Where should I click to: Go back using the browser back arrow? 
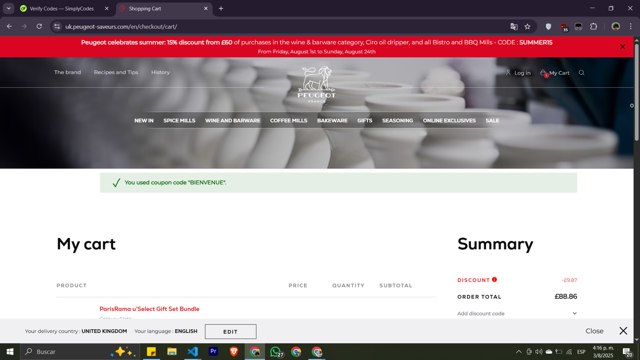(x=9, y=27)
